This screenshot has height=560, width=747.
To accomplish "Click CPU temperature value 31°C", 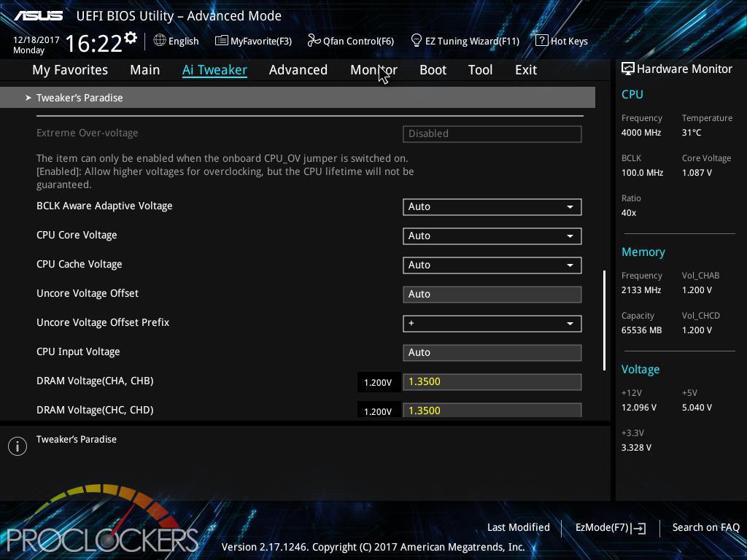I will coord(692,133).
